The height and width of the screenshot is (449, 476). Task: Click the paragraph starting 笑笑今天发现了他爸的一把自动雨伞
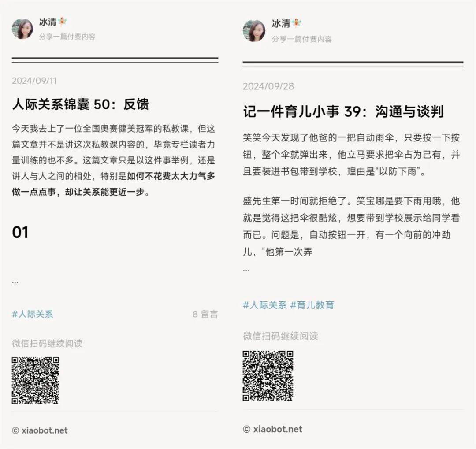coord(352,155)
